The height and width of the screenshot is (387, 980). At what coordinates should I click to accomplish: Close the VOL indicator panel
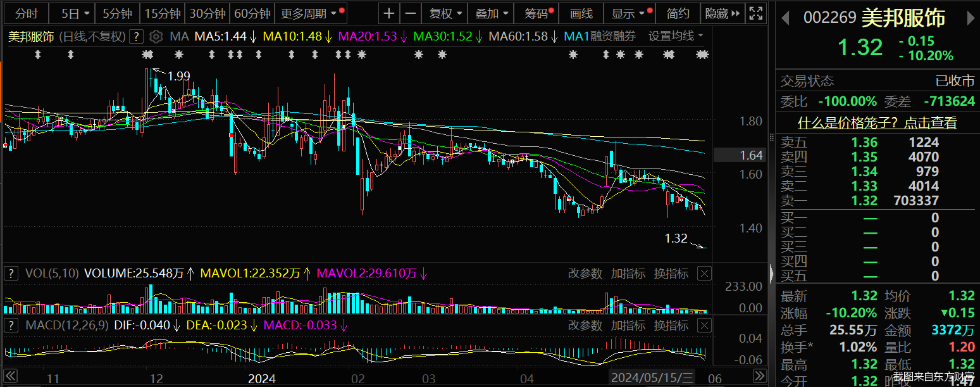pos(704,274)
